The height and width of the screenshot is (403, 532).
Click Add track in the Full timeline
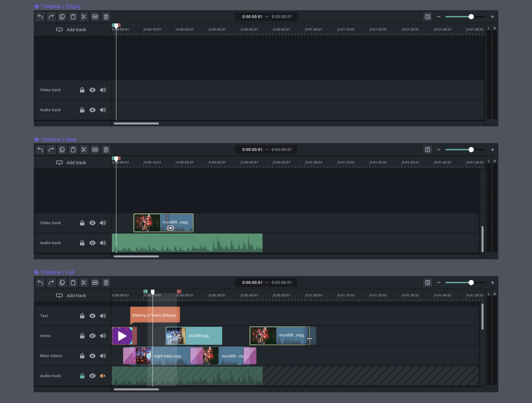click(71, 296)
